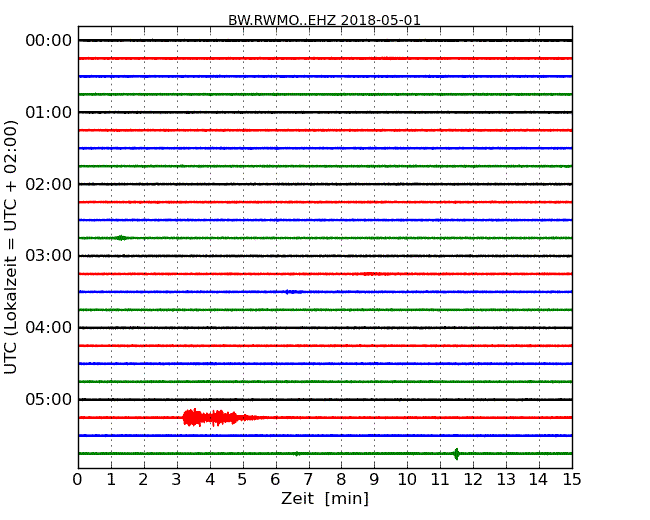
Task: Select the 00:00 time label
Action: (x=49, y=41)
